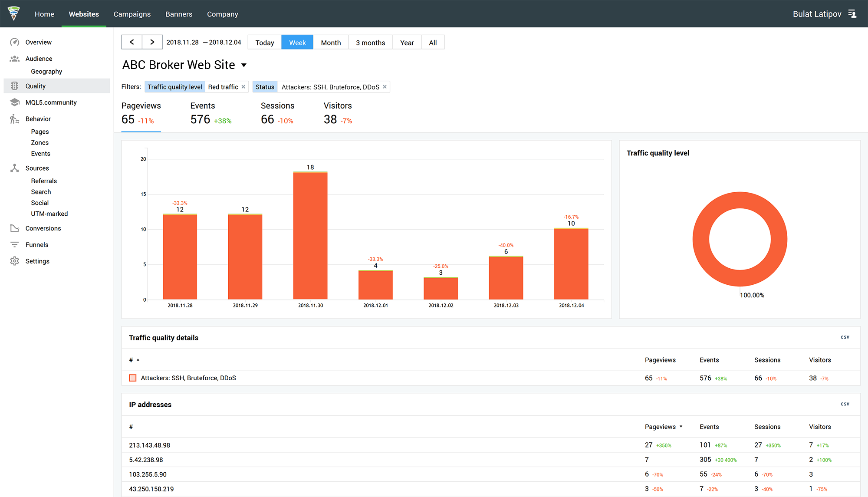Select the 3 months time range tab
Viewport: 868px width, 497px height.
click(370, 42)
